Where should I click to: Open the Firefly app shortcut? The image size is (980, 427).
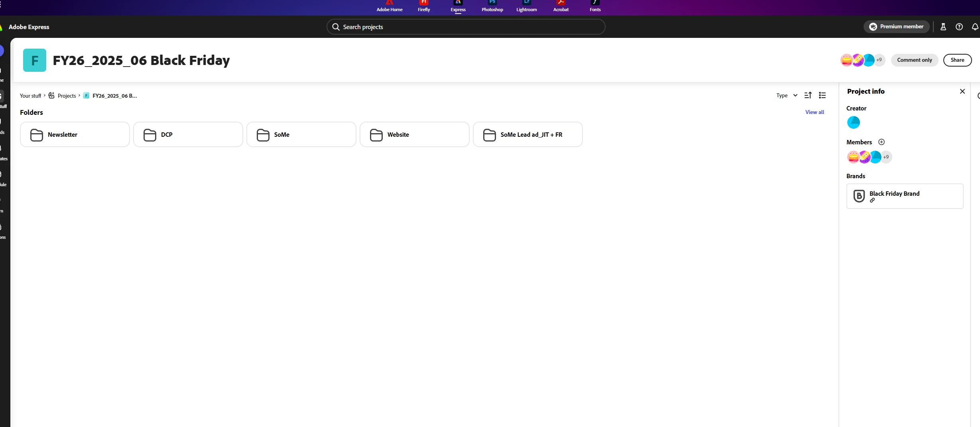tap(424, 6)
